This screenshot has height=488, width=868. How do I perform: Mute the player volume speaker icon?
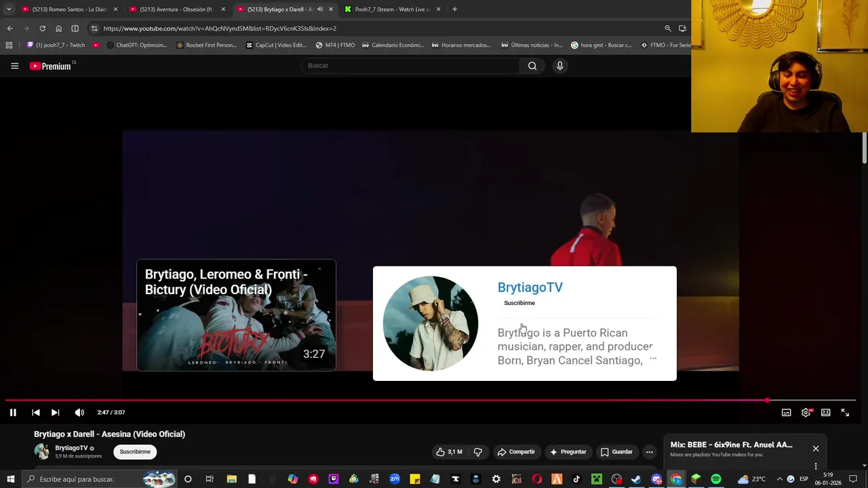point(79,412)
